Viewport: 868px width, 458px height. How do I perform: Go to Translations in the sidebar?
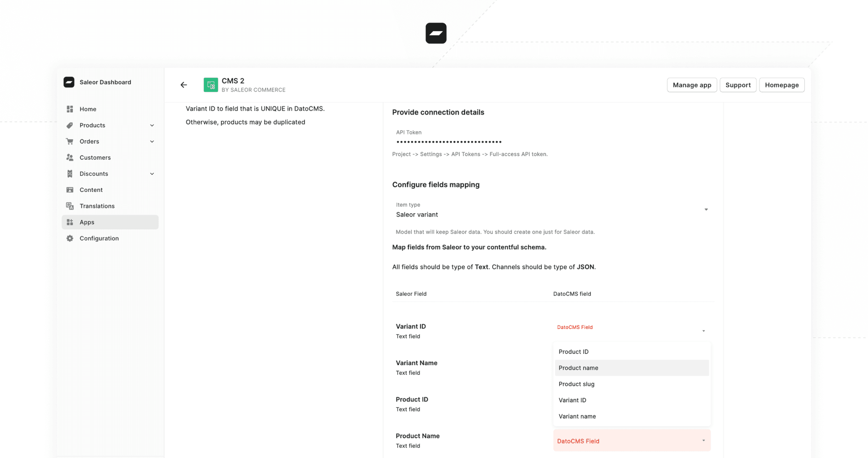110,206
